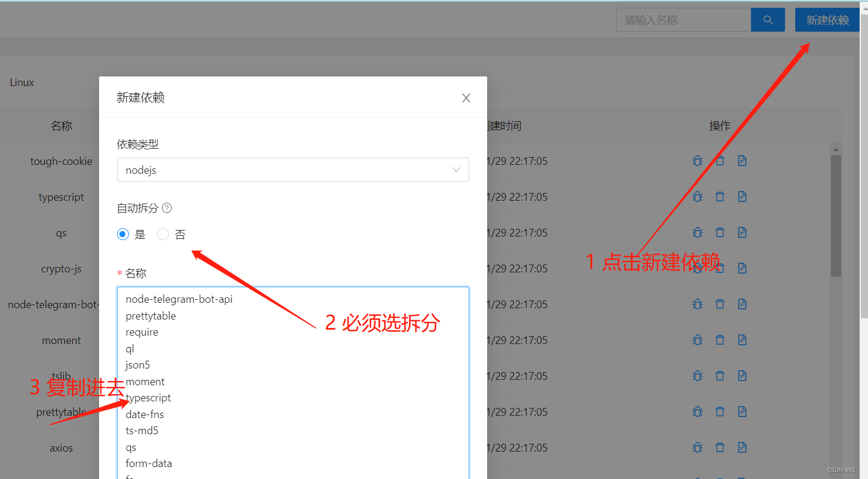Delete the tough-cookie dependency
Screen dimensions: 868x479
pos(720,161)
